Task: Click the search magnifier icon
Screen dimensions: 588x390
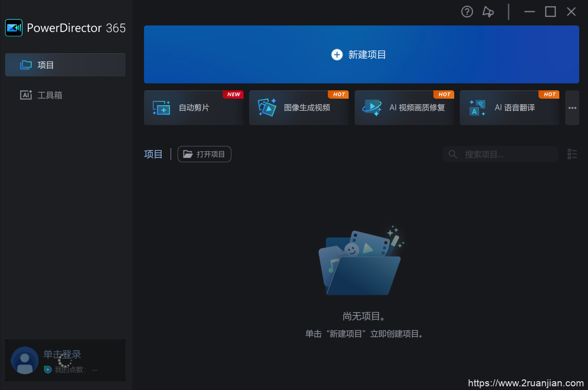Action: coord(453,154)
